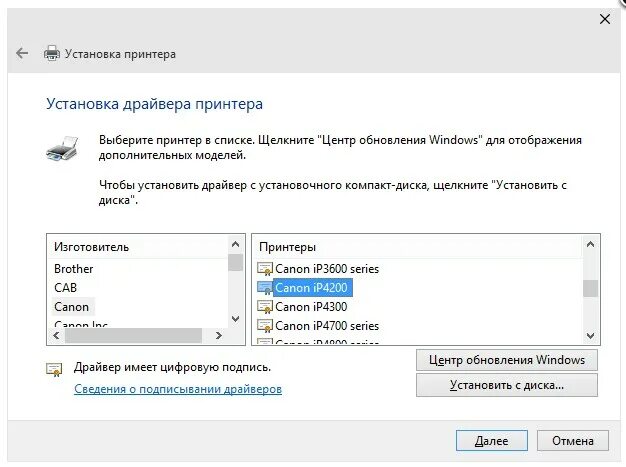Click the large printer illustration icon
Image resolution: width=626 pixels, height=467 pixels.
pos(61,150)
